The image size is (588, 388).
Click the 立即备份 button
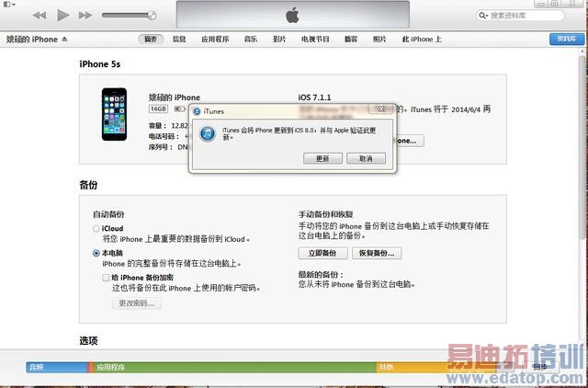322,253
